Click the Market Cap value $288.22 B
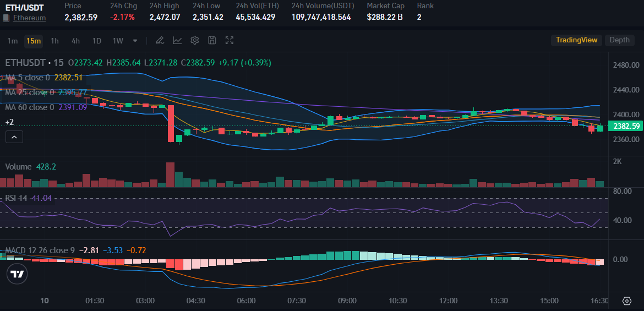Viewport: 644px width, 311px height. click(x=384, y=17)
